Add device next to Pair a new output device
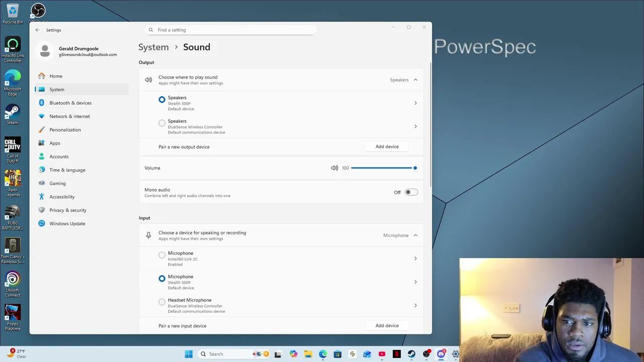 coord(387,147)
